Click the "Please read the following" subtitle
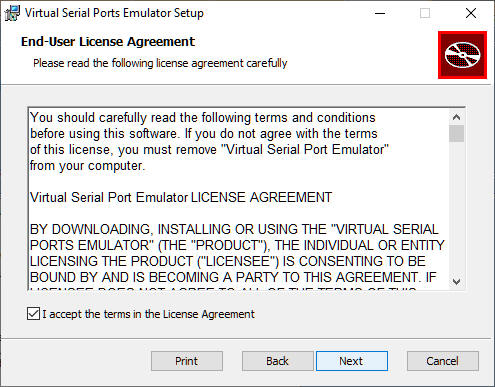 [160, 63]
